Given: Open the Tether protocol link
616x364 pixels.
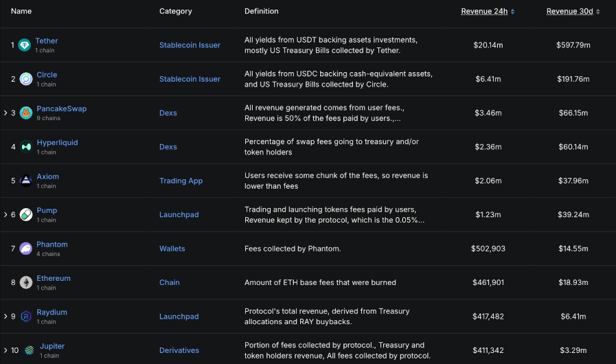Looking at the screenshot, I should (47, 41).
